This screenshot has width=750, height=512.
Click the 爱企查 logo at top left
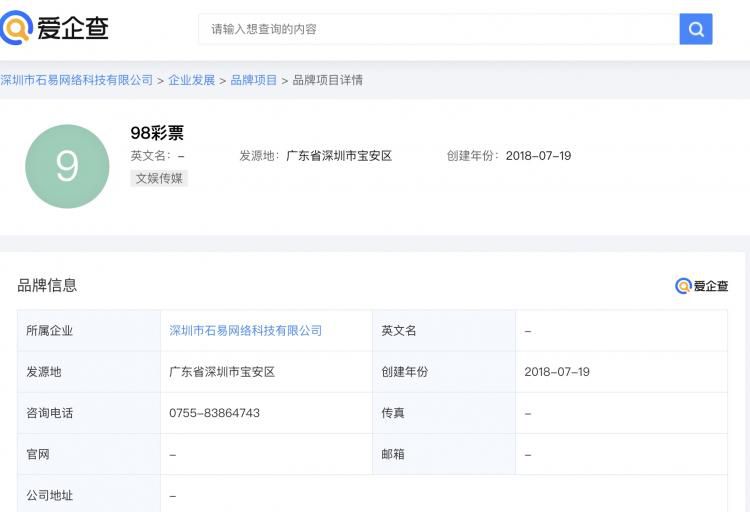(x=54, y=28)
